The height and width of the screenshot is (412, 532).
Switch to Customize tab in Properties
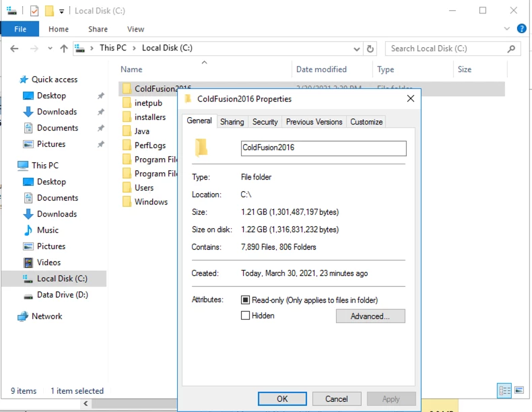366,122
